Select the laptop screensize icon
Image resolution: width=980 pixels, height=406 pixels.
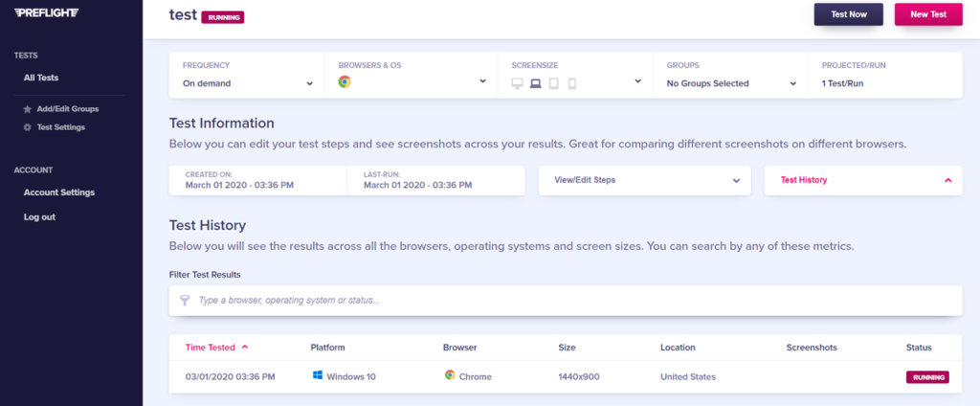536,83
